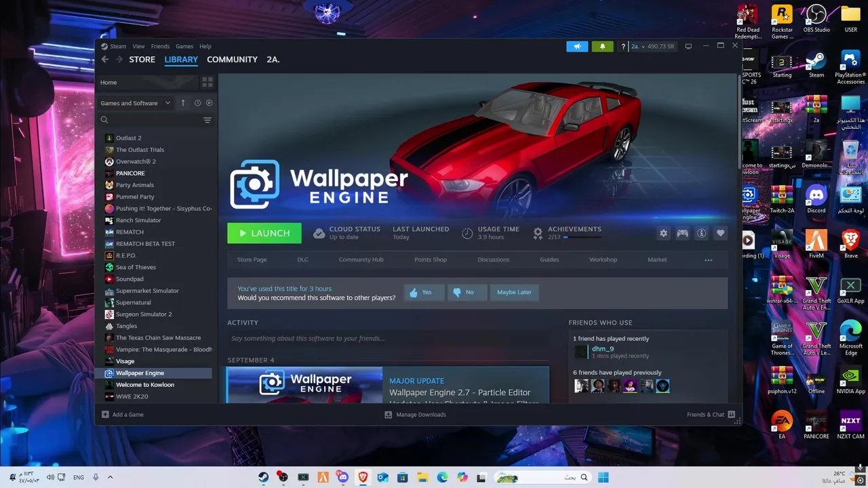
Task: Click the sort ascending arrow in library
Action: tap(182, 103)
